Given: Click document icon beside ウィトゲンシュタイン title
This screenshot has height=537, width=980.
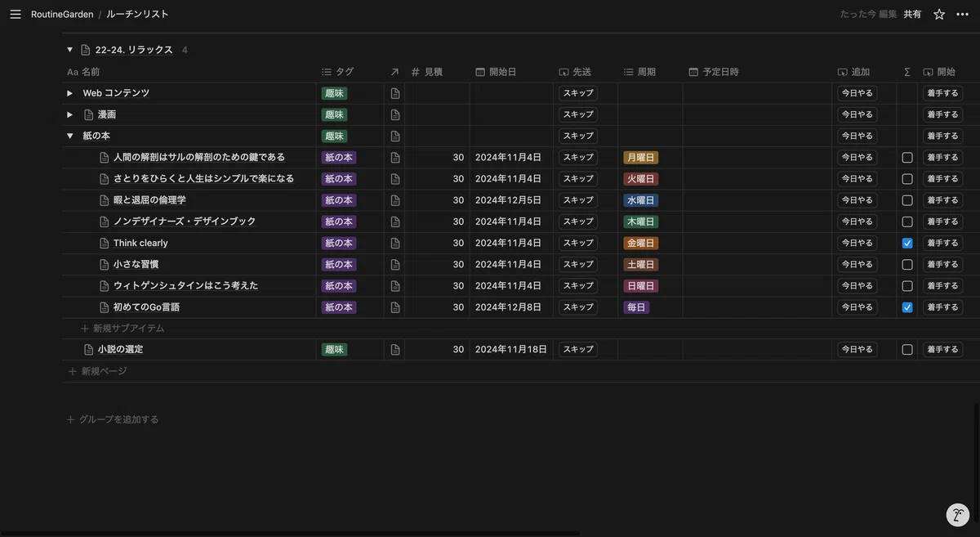Looking at the screenshot, I should click(x=104, y=285).
